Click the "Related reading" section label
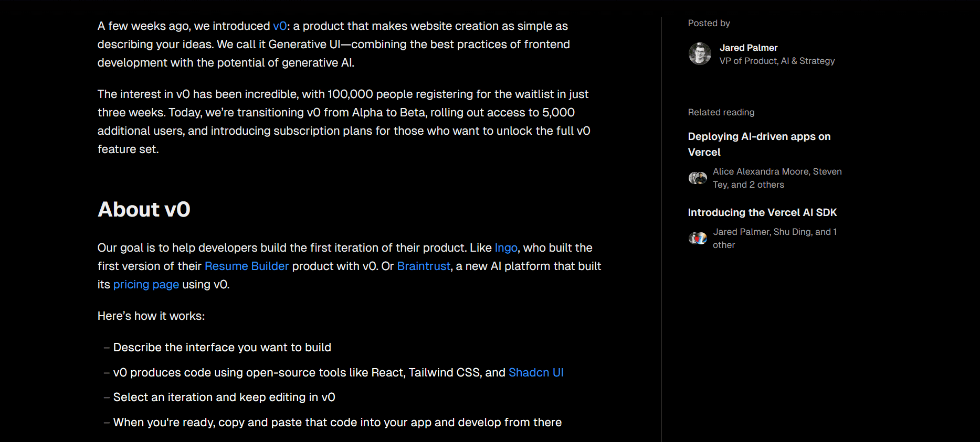980x442 pixels. coord(721,112)
